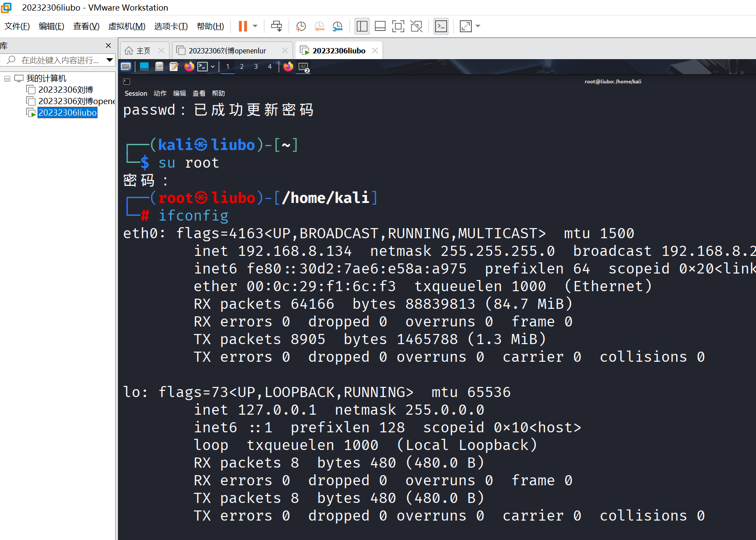The height and width of the screenshot is (540, 756).
Task: Open the Session menu in terminal
Action: [x=136, y=94]
